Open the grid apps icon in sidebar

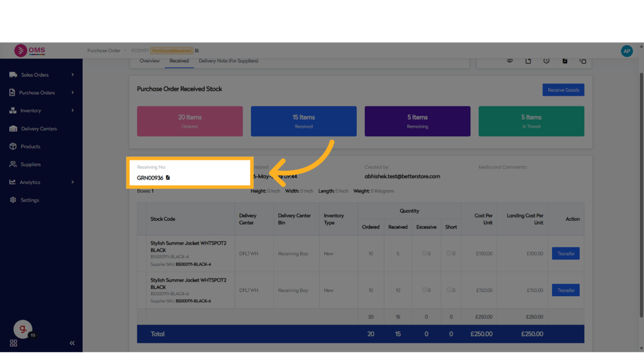click(x=14, y=343)
